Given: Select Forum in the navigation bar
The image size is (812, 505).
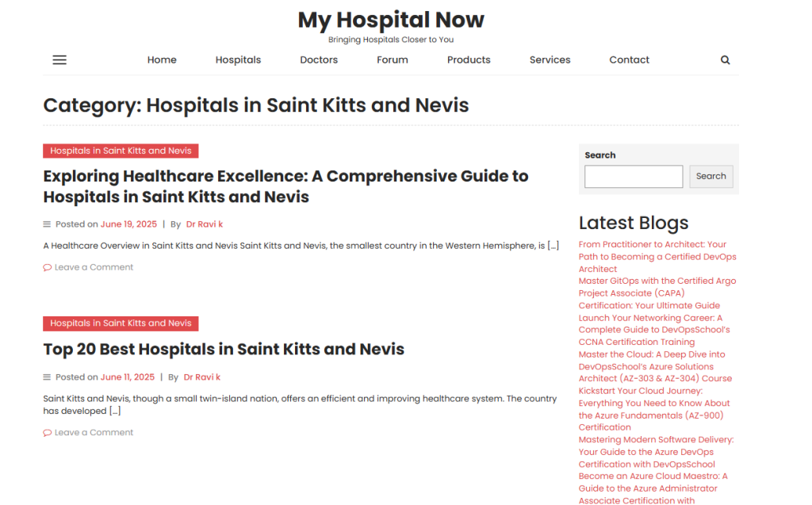Looking at the screenshot, I should (x=393, y=60).
